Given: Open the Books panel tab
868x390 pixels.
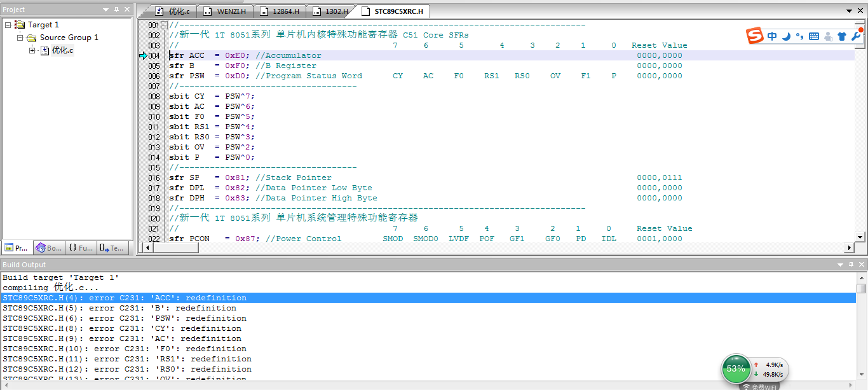Looking at the screenshot, I should (49, 248).
